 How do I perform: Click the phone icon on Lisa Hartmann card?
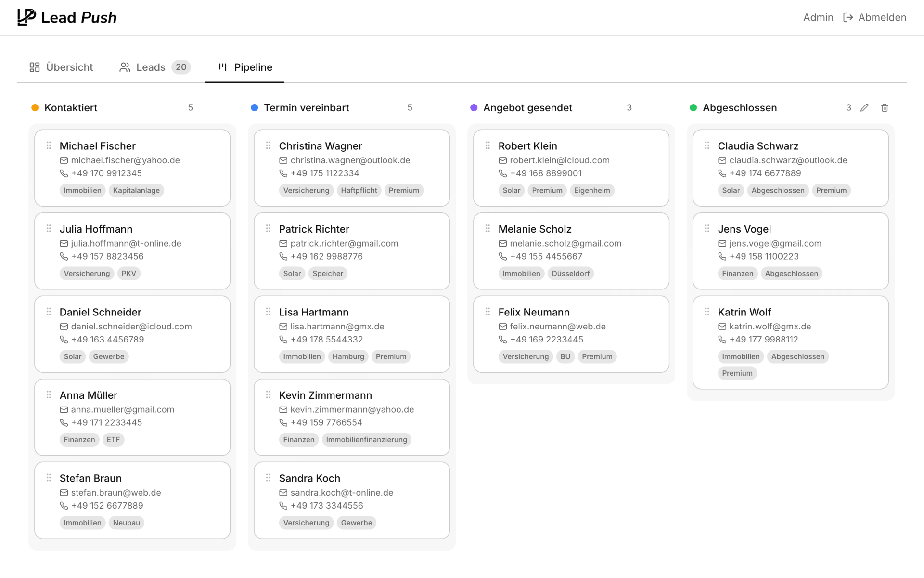pos(283,340)
